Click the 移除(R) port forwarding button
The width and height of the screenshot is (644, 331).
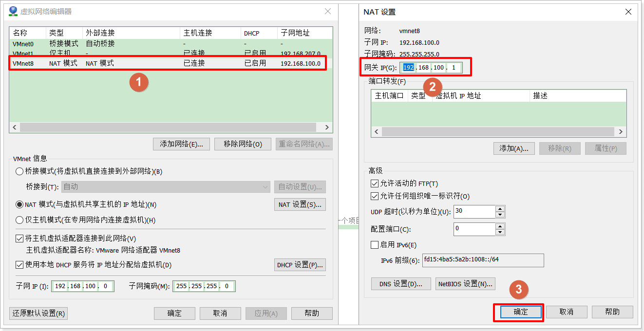coord(560,148)
